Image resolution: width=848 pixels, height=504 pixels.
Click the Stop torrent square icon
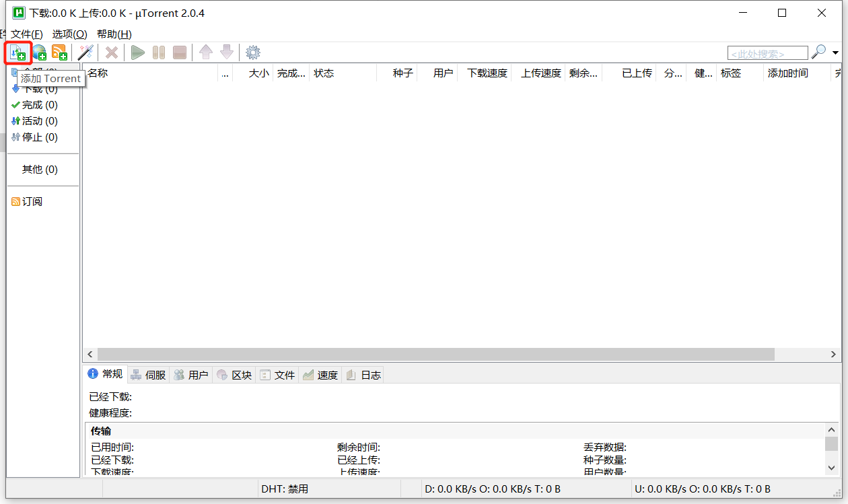[x=180, y=52]
